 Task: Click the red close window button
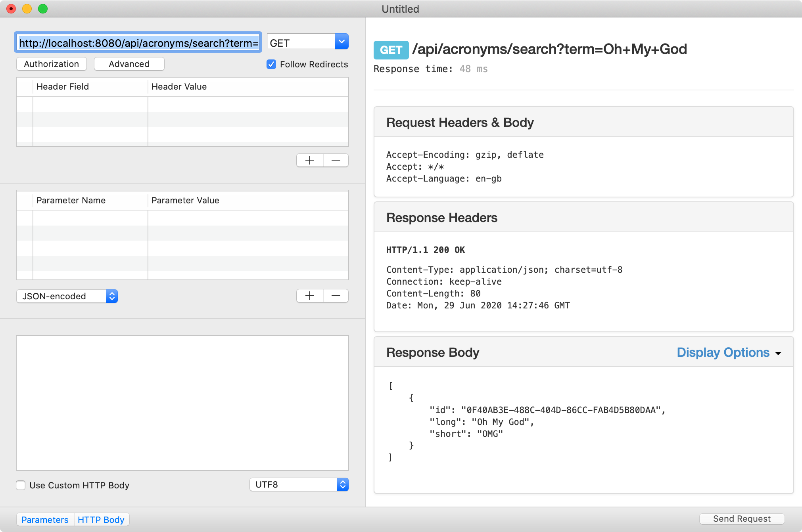point(11,9)
